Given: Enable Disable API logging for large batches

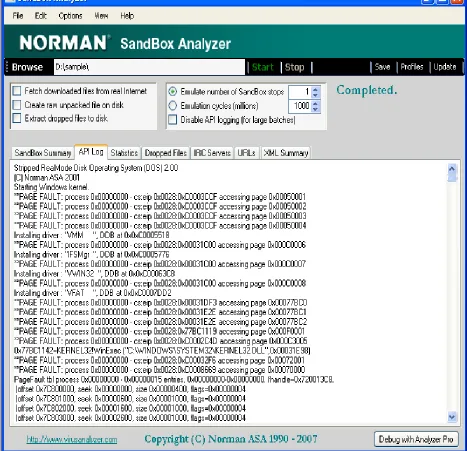Looking at the screenshot, I should (x=173, y=120).
